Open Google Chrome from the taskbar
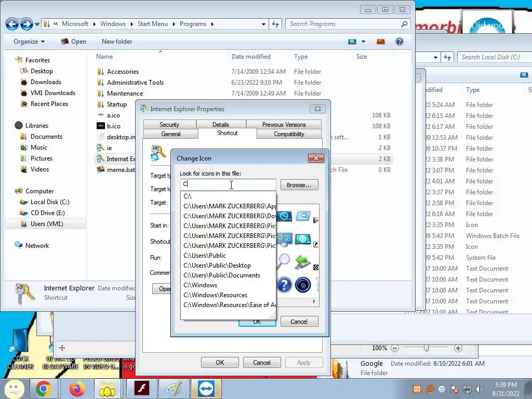The image size is (532, 399). (x=44, y=389)
